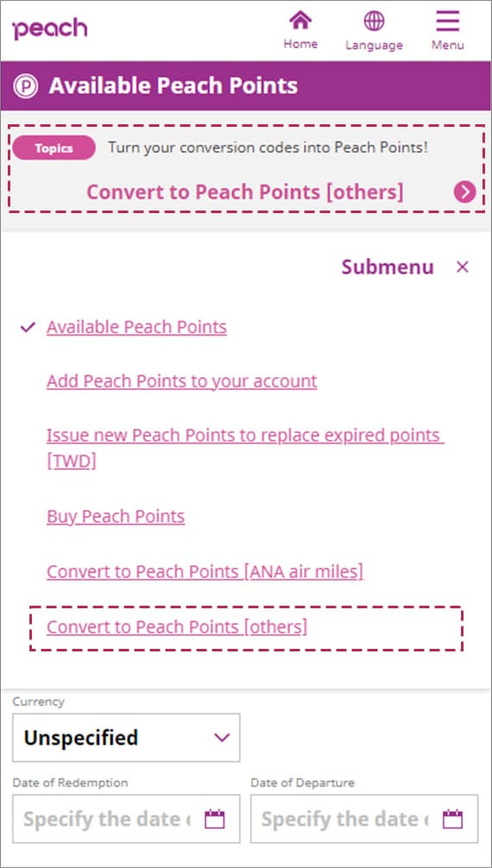Viewport: 492px width, 868px height.
Task: Close the Submenu with X
Action: point(462,267)
